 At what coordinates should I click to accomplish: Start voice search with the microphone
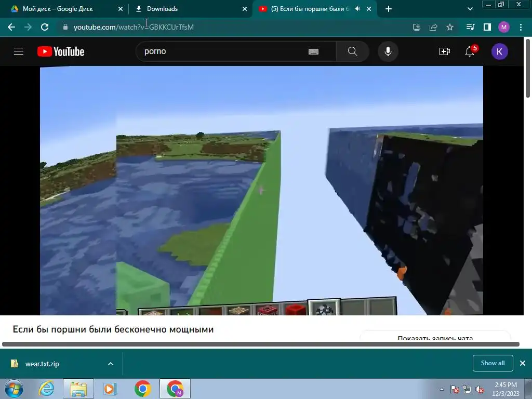[x=388, y=51]
